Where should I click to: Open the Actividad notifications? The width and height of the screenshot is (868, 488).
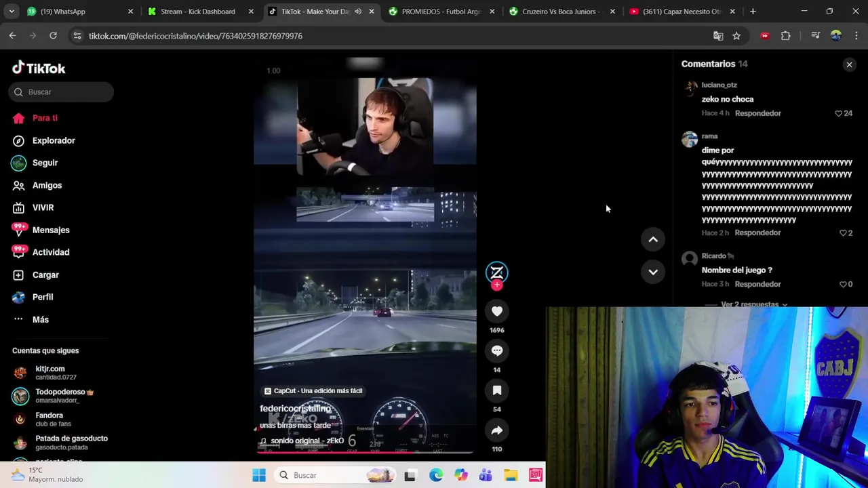pyautogui.click(x=41, y=252)
